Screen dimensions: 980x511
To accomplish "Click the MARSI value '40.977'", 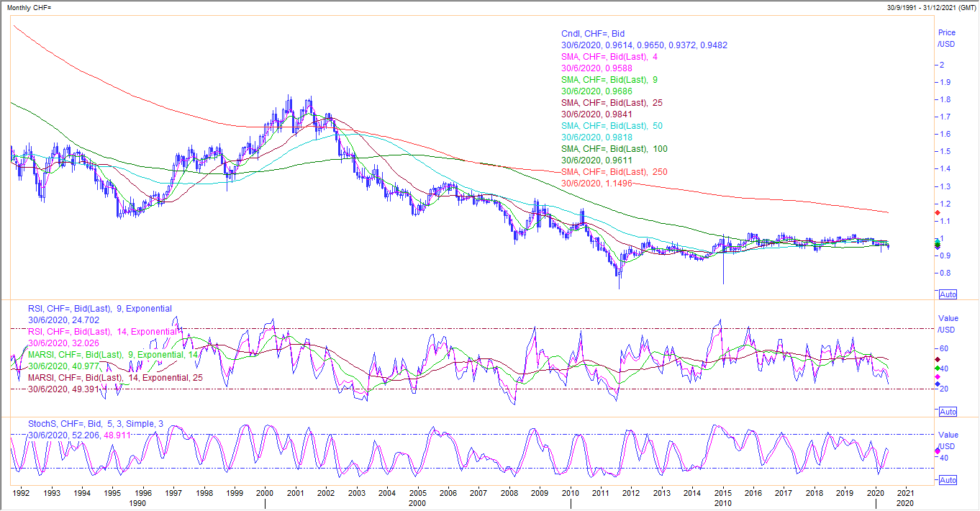I will 87,366.
